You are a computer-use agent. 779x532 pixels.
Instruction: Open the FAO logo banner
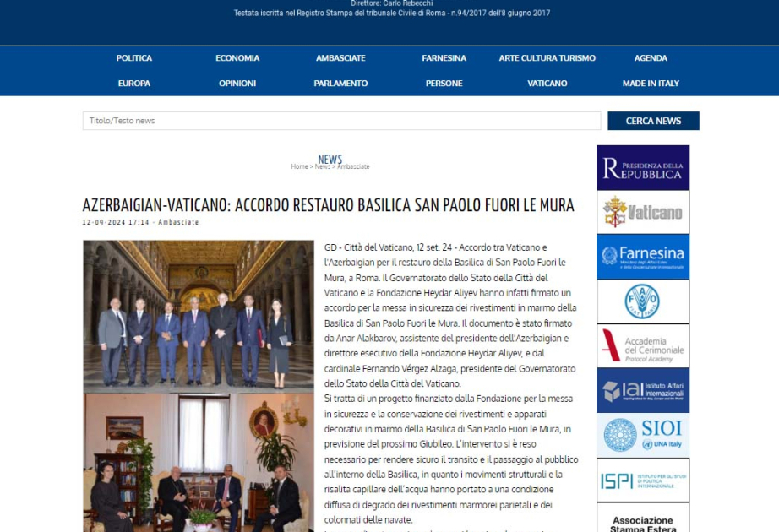pos(643,301)
